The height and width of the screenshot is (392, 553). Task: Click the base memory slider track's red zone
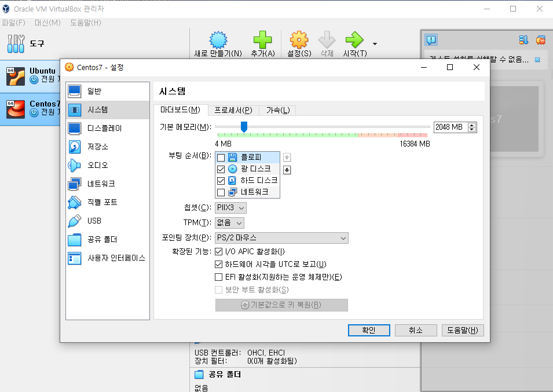click(413, 135)
